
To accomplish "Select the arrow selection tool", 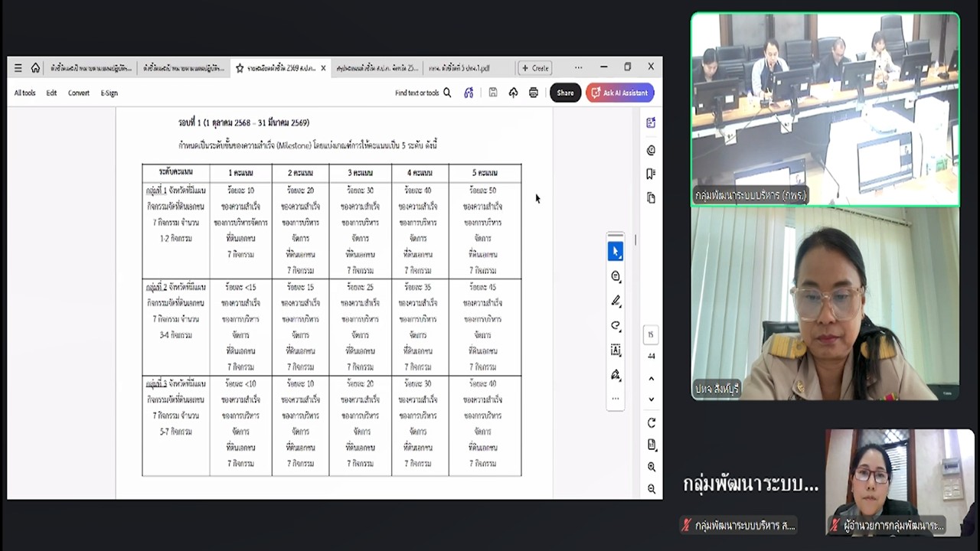I will tap(616, 252).
